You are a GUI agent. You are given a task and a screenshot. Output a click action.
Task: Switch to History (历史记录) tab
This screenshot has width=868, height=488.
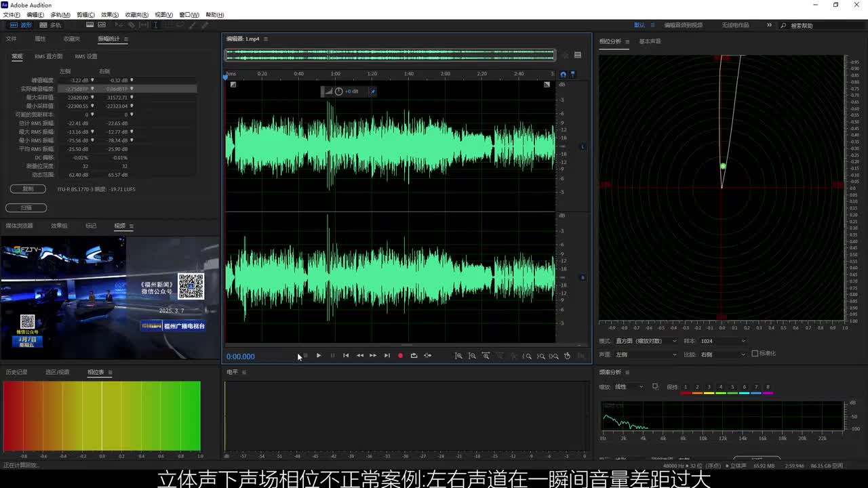[x=16, y=372]
